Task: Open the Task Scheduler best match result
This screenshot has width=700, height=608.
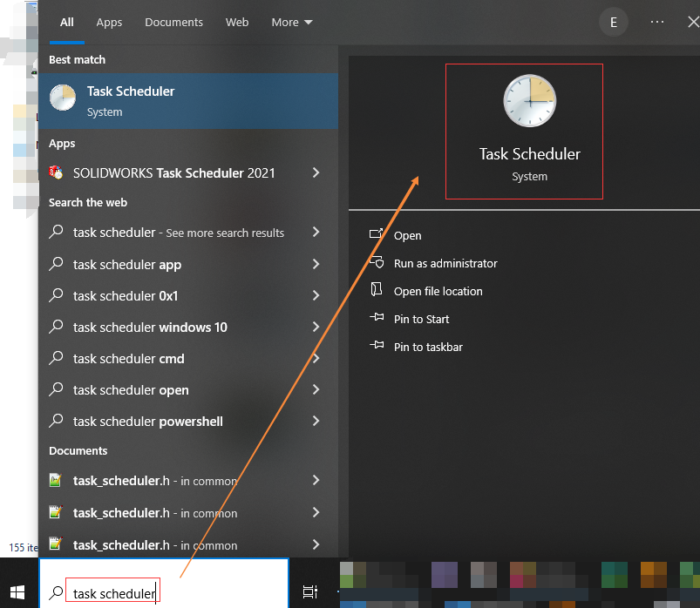Action: coord(188,101)
